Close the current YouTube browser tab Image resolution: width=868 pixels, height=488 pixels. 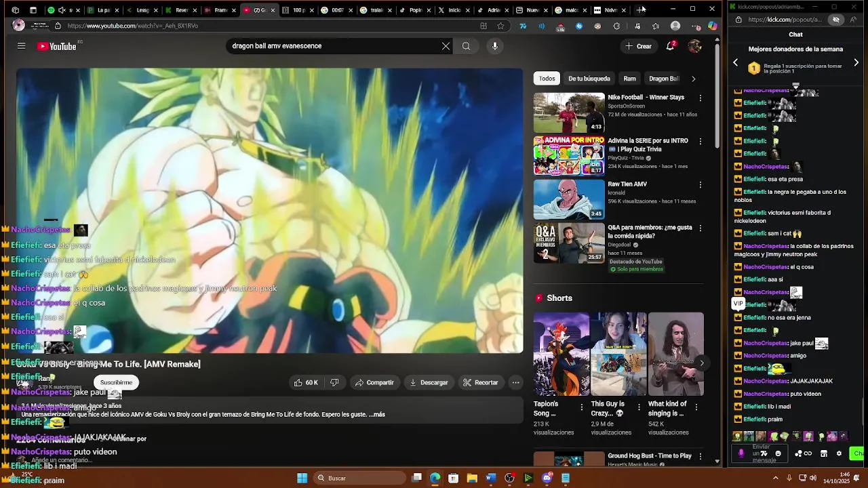273,10
